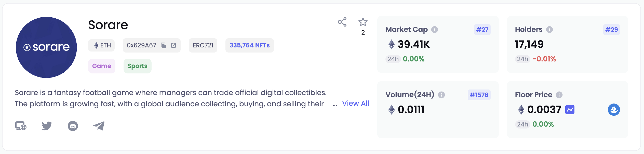Copy the 0x629A67 contract address
The height and width of the screenshot is (154, 644).
(164, 45)
